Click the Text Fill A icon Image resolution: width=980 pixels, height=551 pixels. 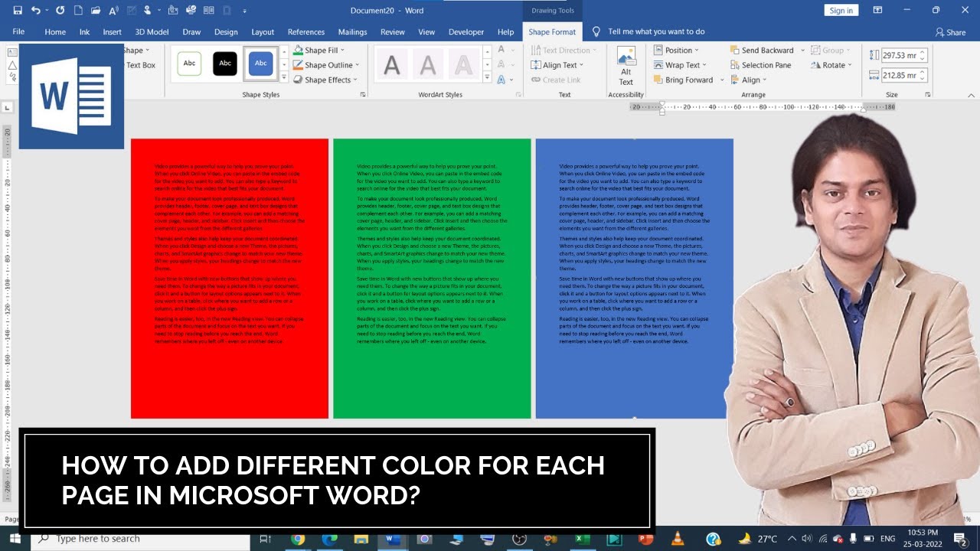(501, 50)
